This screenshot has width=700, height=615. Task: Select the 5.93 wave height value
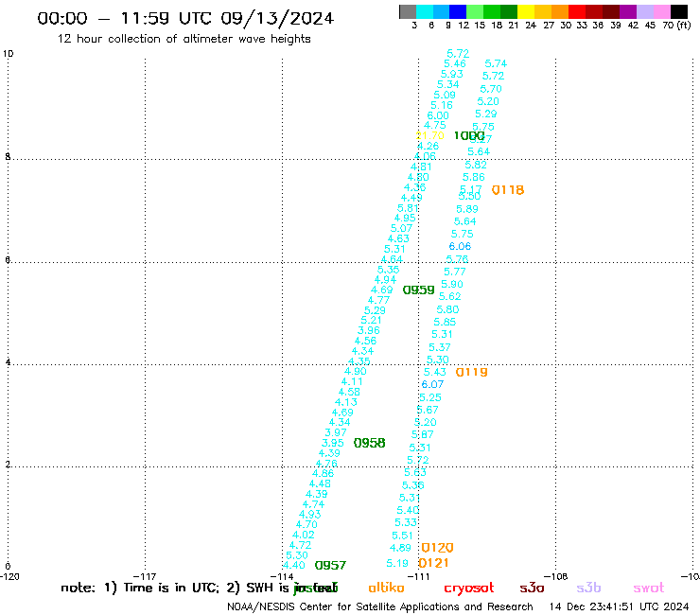(452, 74)
